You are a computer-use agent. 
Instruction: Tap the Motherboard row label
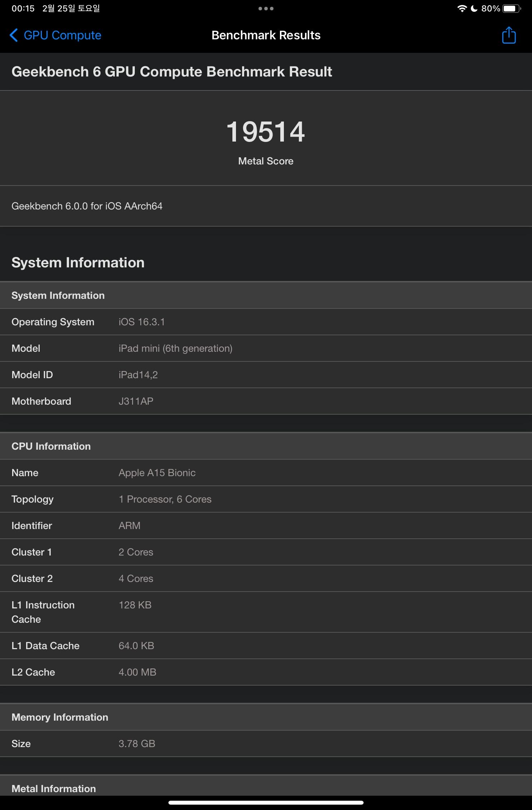tap(41, 401)
